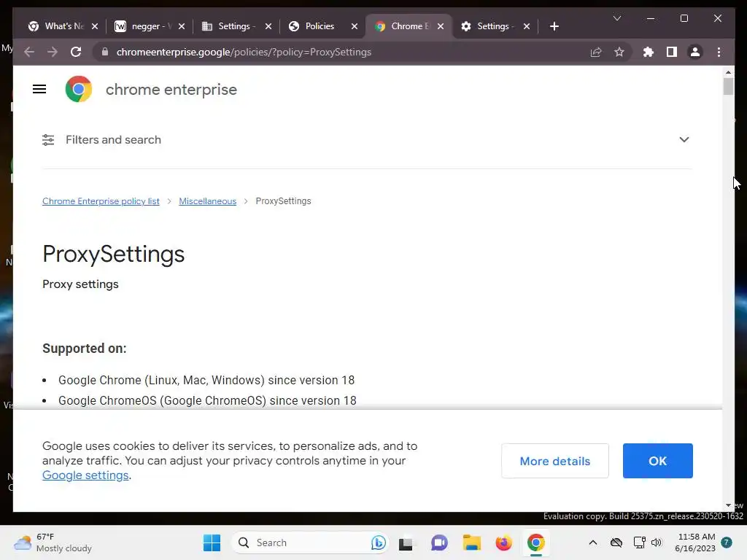Viewport: 747px width, 560px height.
Task: Go back to the previous page
Action: (x=29, y=52)
